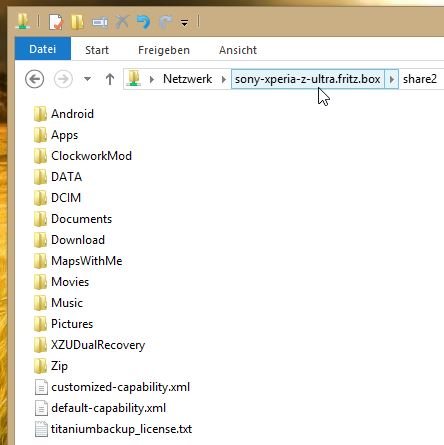Select the DATA folder
Screen dimensions: 444x445
(58, 177)
